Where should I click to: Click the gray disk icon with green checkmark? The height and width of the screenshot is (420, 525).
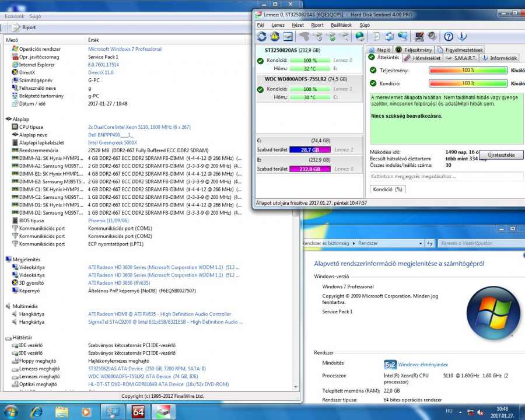tap(332, 36)
